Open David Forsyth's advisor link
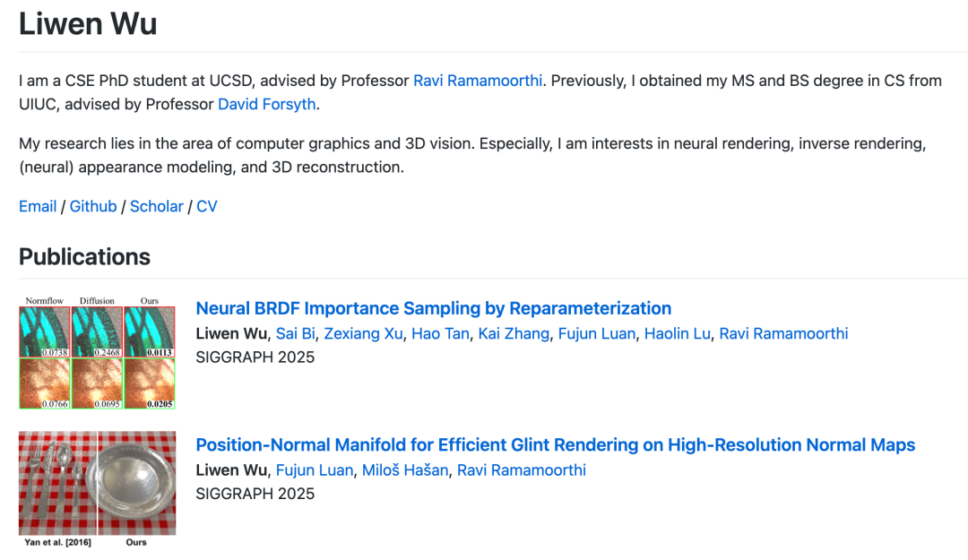Image resolution: width=968 pixels, height=560 pixels. coord(266,104)
